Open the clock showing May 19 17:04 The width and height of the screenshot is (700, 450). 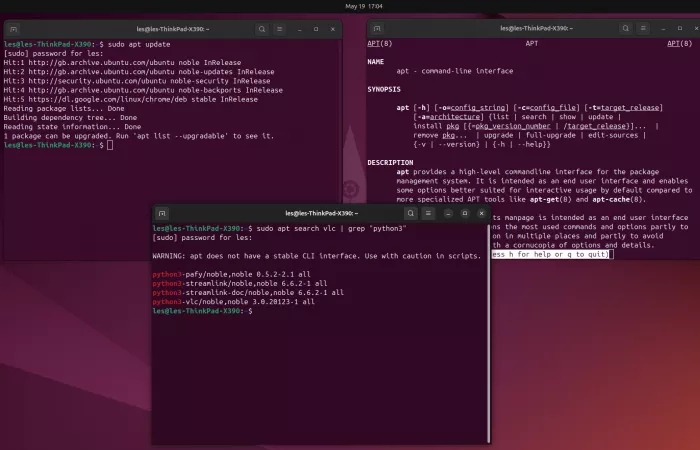tap(349, 6)
